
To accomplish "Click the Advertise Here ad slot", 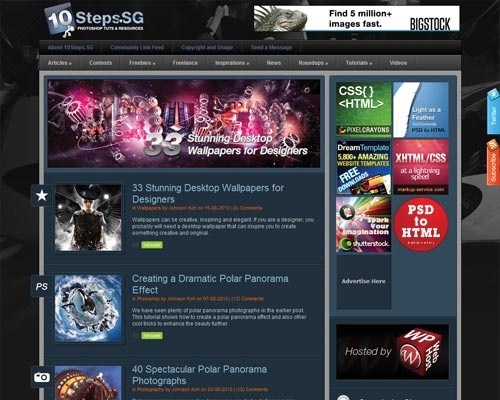I will 364,281.
